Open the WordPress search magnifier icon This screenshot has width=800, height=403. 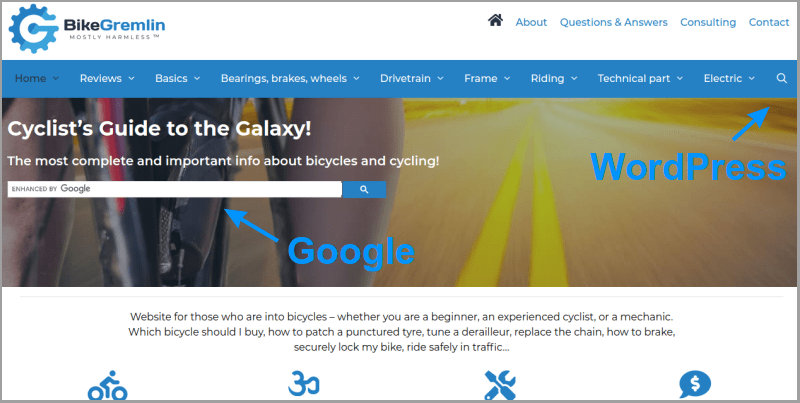coord(781,78)
